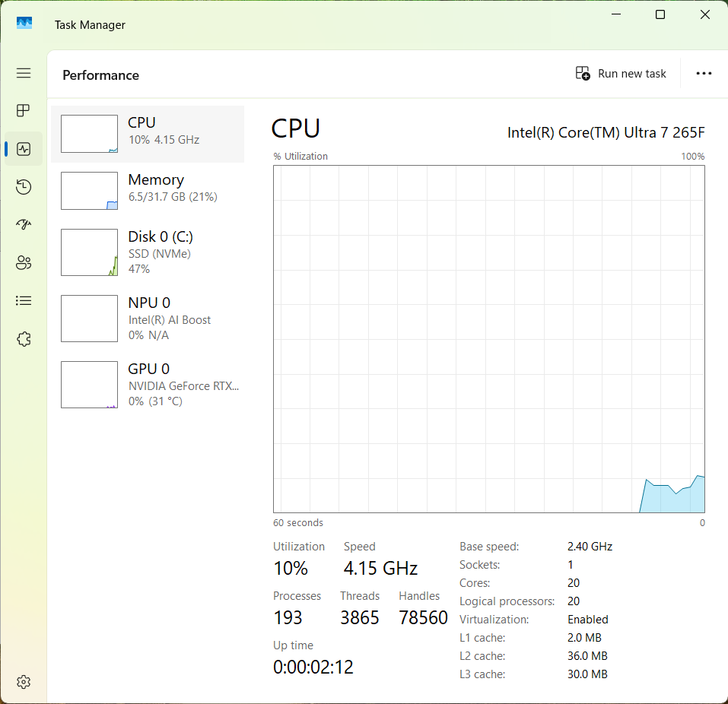Maximize the Task Manager window
The height and width of the screenshot is (704, 728).
[x=660, y=15]
